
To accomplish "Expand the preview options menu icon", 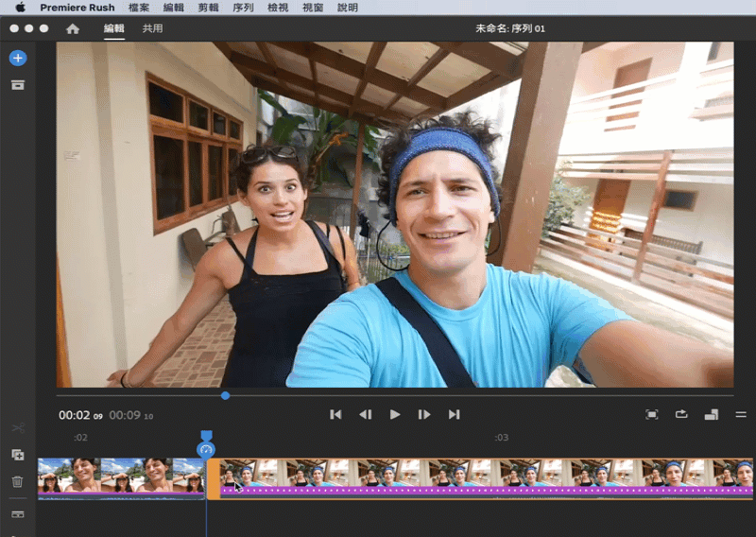I will 741,414.
